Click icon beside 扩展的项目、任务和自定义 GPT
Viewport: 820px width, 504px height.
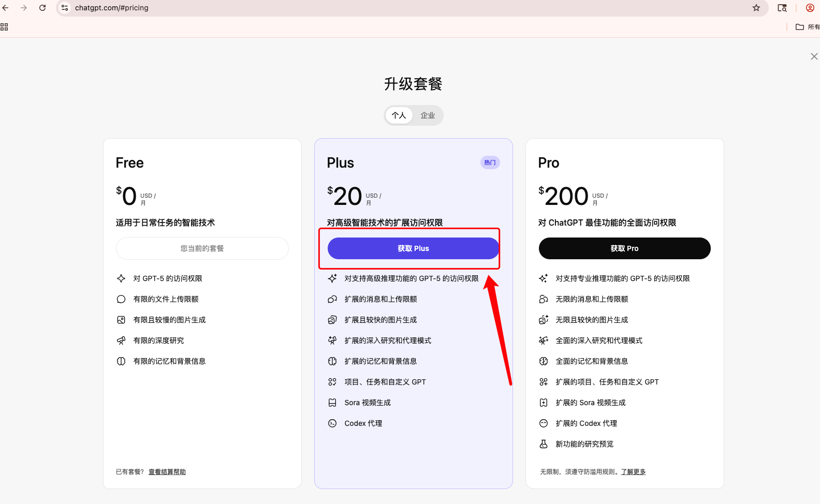544,382
